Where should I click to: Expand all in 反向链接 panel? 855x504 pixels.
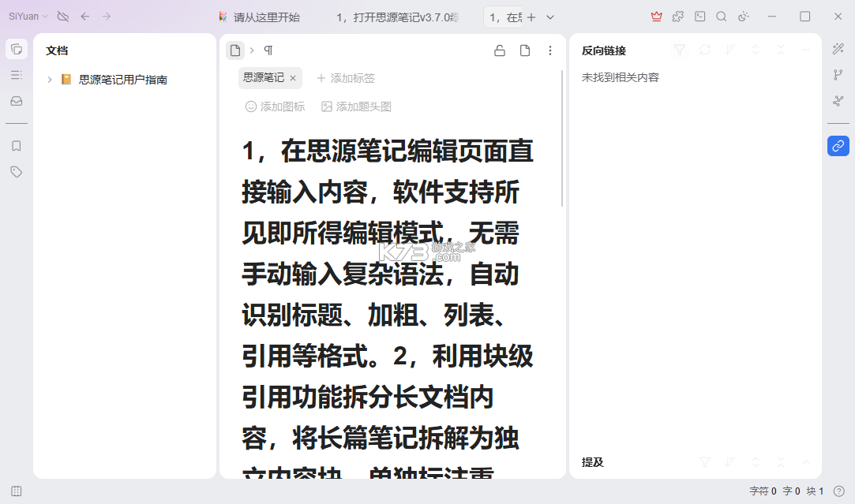[756, 50]
